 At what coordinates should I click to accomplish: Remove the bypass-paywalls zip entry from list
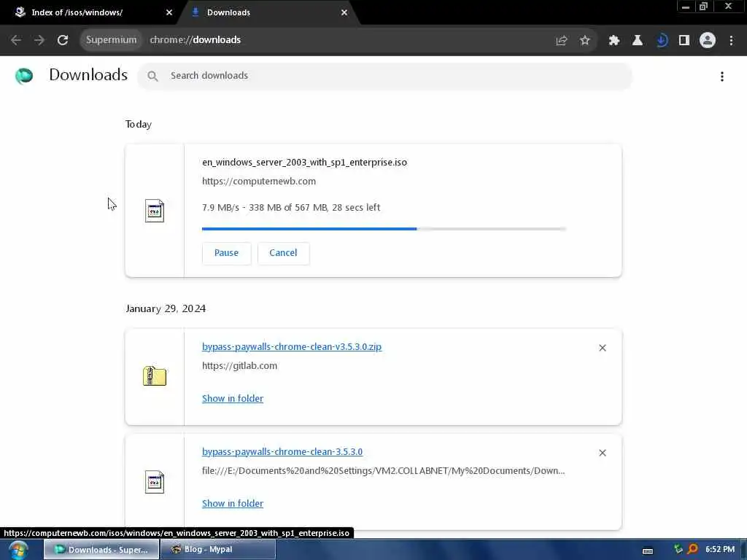603,348
